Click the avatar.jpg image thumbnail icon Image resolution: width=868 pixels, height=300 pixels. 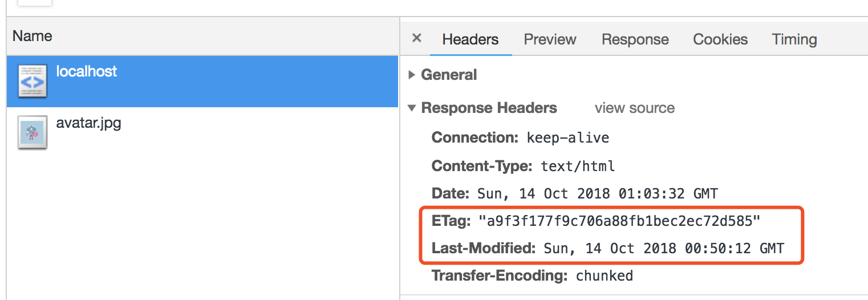(x=33, y=132)
